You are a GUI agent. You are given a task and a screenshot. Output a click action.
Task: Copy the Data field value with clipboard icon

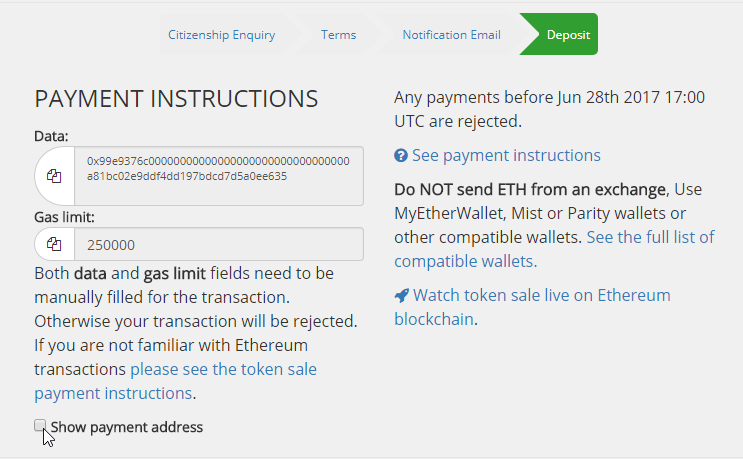(x=54, y=176)
